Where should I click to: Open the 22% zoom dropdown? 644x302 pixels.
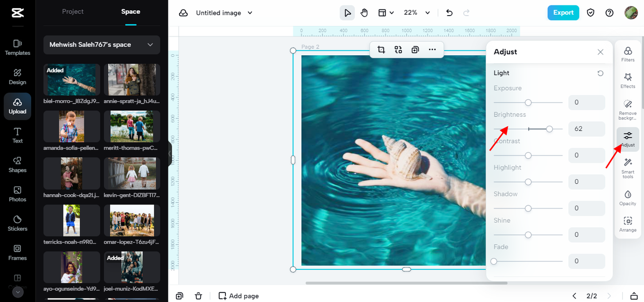pyautogui.click(x=418, y=13)
